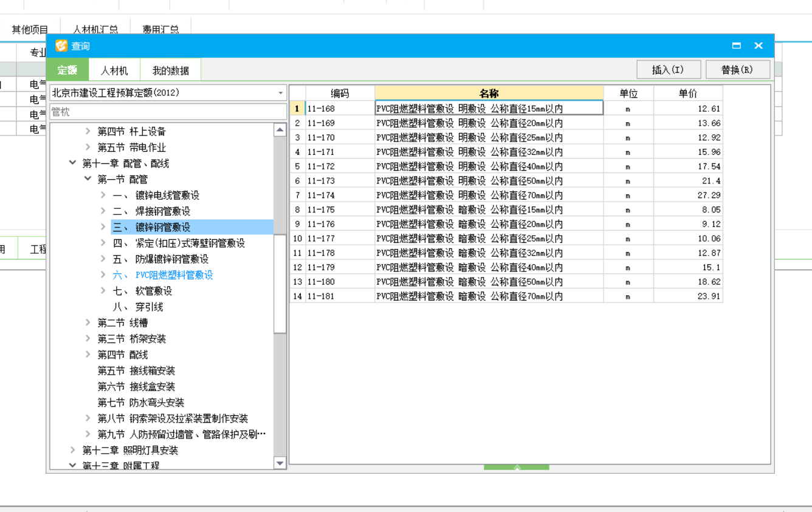Click the query dialog app icon
This screenshot has width=812, height=512.
[61, 46]
